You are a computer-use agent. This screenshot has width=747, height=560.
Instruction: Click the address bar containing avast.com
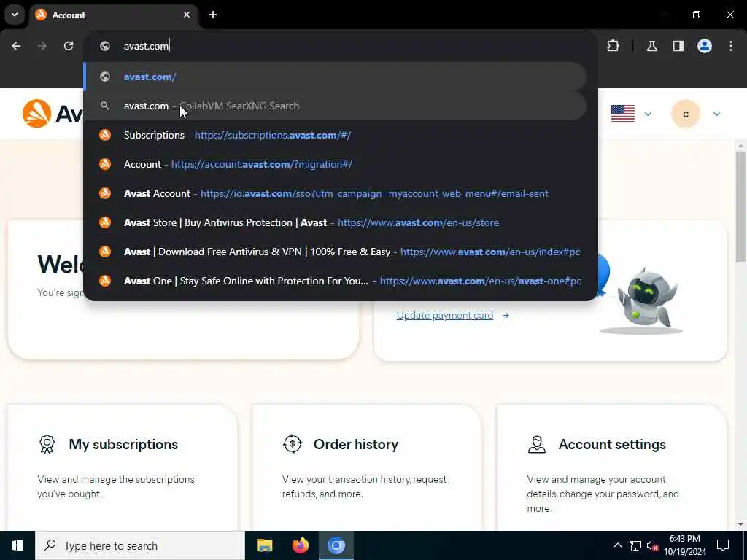[x=341, y=46]
